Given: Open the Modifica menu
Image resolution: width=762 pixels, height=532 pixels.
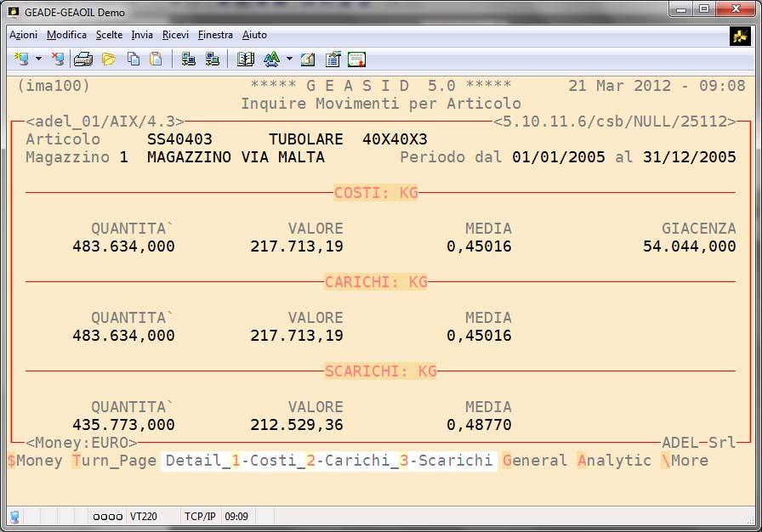Looking at the screenshot, I should pyautogui.click(x=66, y=35).
